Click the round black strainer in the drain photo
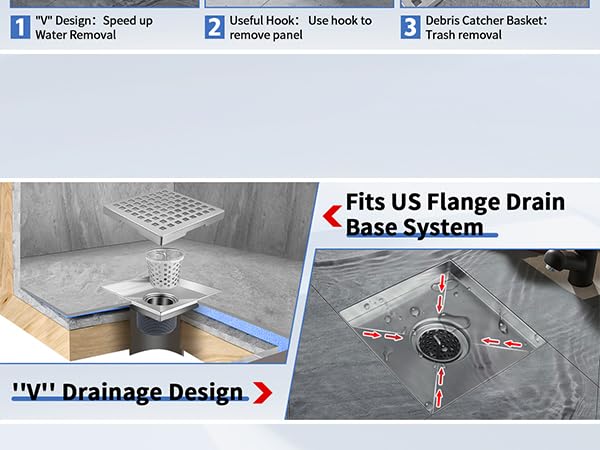 coord(439,344)
